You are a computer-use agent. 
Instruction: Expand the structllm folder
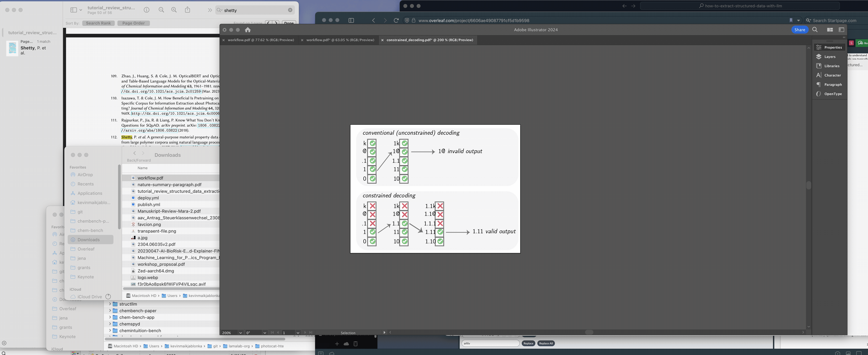[110, 304]
